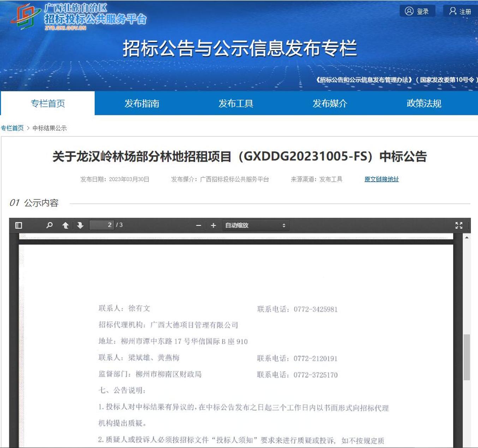Screen dimensions: 478x448
Task: Click the PDF zoom out minus button
Action: 198,225
